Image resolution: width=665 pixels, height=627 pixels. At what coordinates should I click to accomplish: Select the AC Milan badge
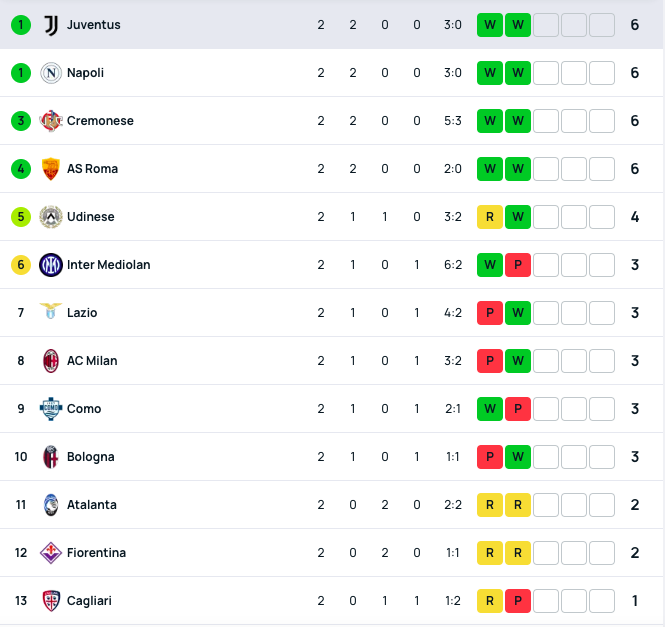coord(51,361)
